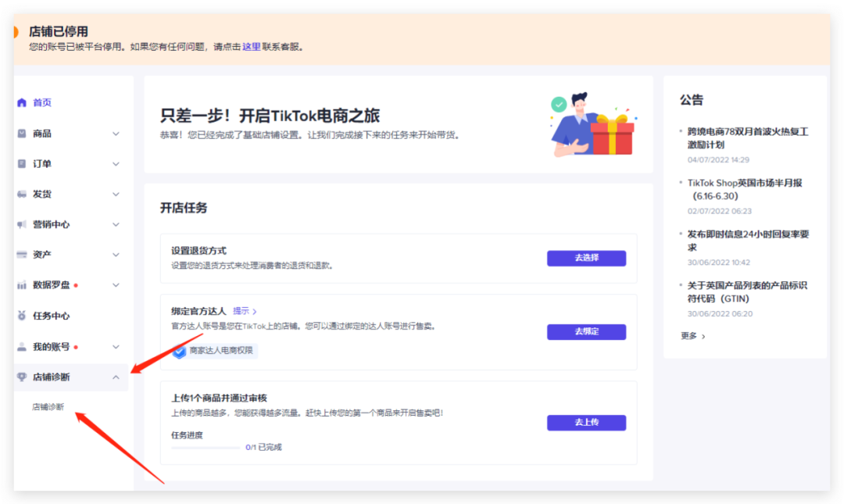Open the 商品 sidebar menu item
Screen dimensions: 844x504
71,134
